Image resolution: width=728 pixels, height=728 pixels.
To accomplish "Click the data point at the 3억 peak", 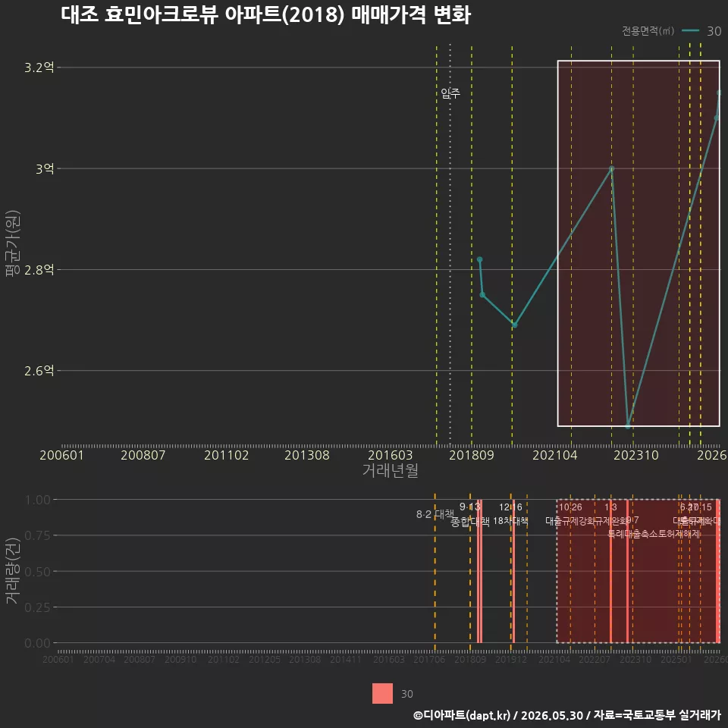I will tap(611, 168).
